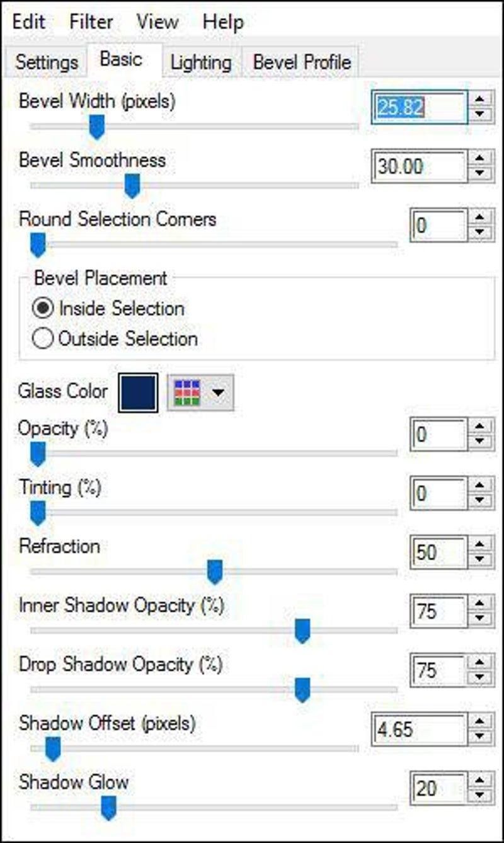The height and width of the screenshot is (843, 504).
Task: Decrease Shadow Offset with down arrow
Action: tap(481, 737)
